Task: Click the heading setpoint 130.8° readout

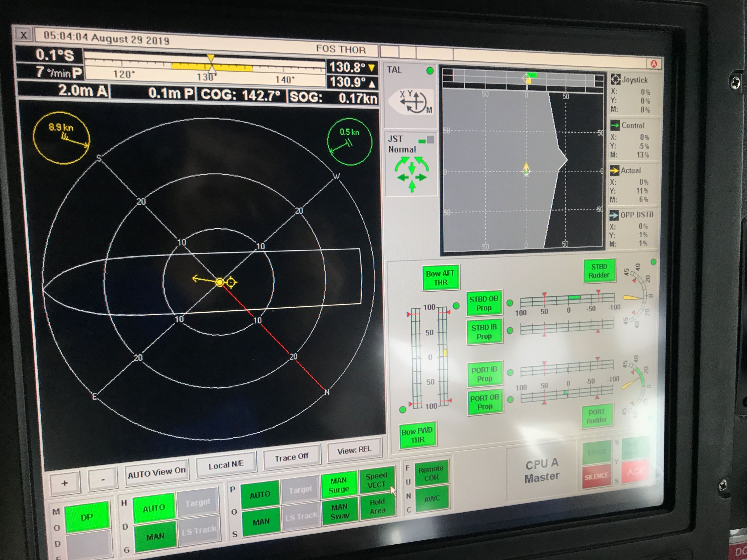Action: (352, 67)
